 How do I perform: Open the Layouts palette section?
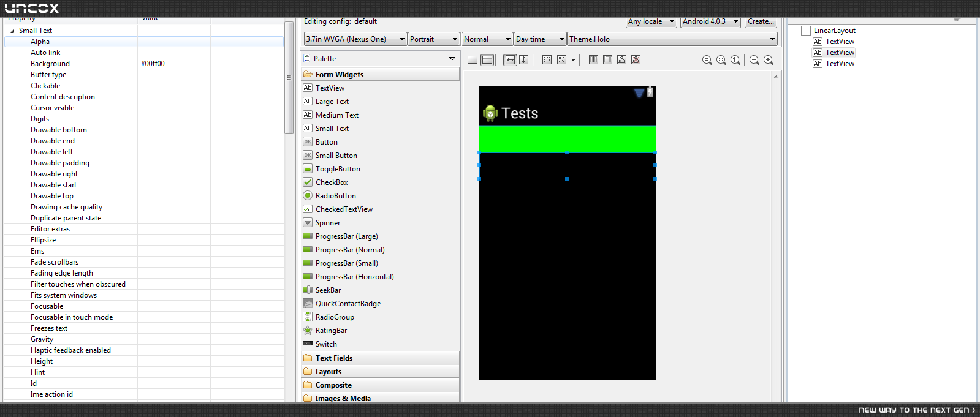click(380, 372)
